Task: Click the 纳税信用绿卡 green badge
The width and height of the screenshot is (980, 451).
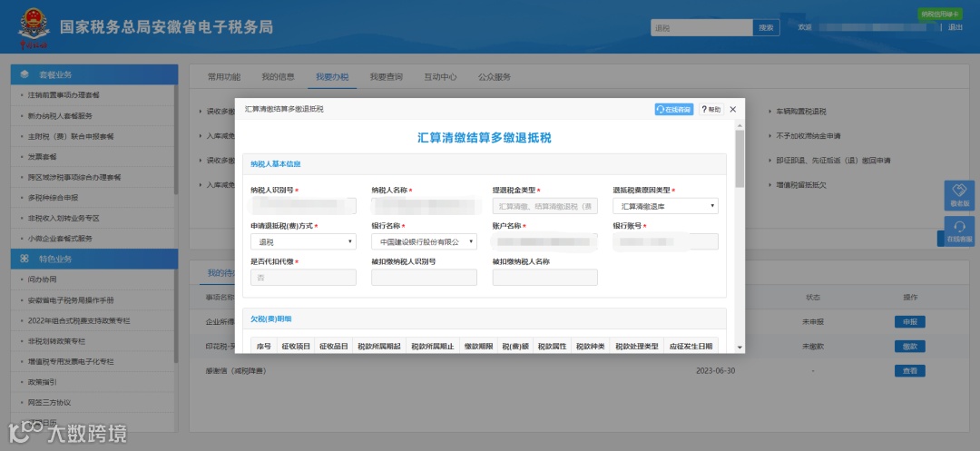Action: pyautogui.click(x=940, y=14)
